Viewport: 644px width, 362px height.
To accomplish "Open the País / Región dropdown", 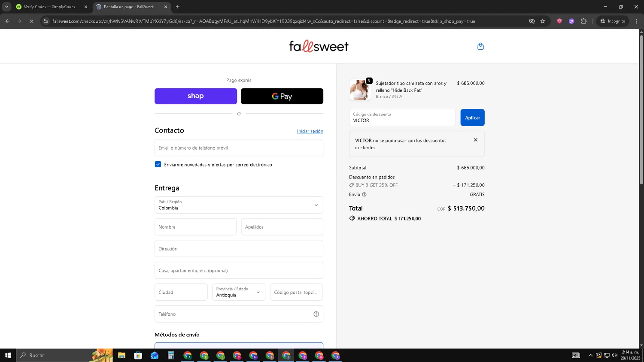I will point(239,205).
